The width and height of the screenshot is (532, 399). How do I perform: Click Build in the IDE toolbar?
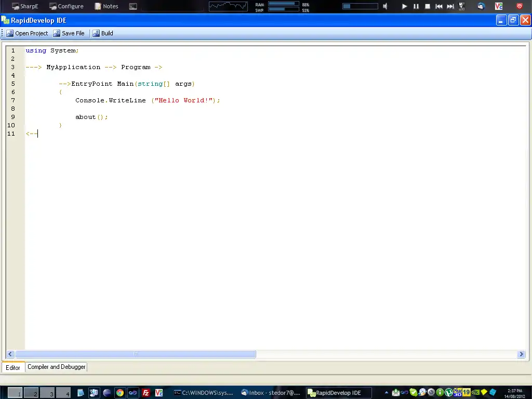[x=103, y=33]
